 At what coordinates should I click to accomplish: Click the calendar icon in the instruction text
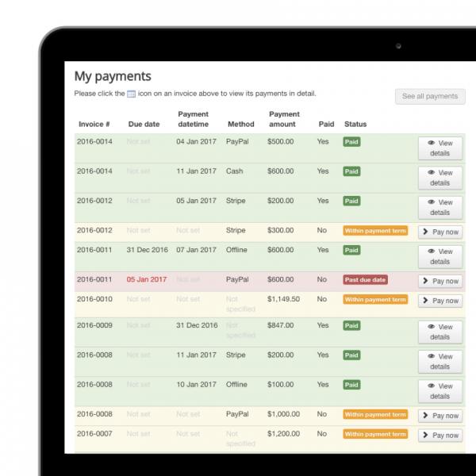[x=131, y=94]
